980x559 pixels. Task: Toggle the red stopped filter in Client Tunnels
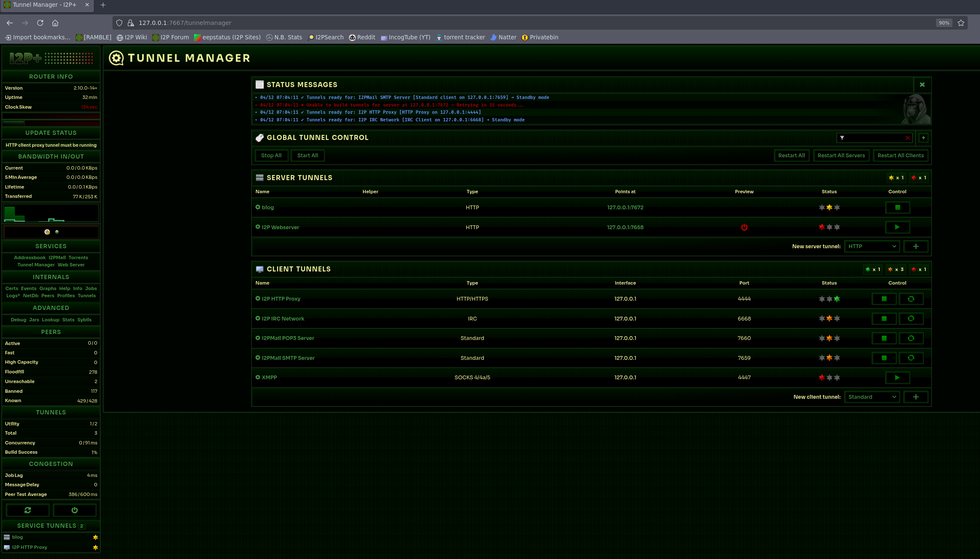(919, 269)
